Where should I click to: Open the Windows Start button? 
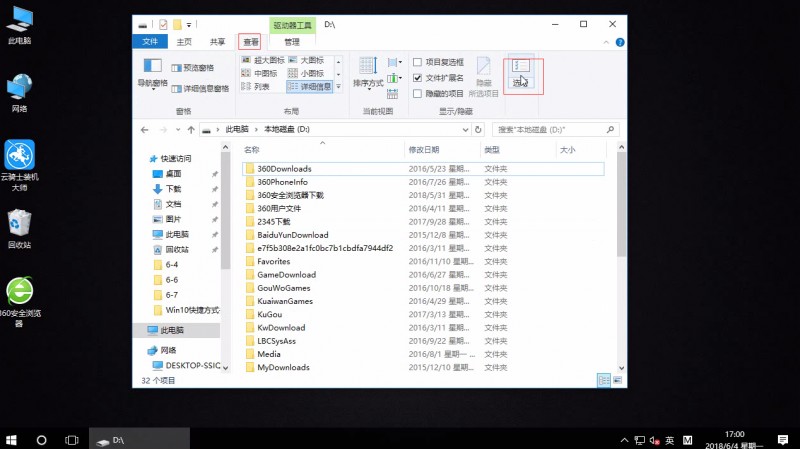[11, 440]
